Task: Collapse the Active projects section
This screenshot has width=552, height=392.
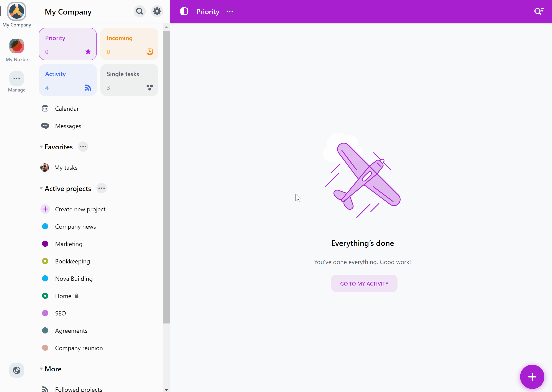Action: (x=41, y=189)
